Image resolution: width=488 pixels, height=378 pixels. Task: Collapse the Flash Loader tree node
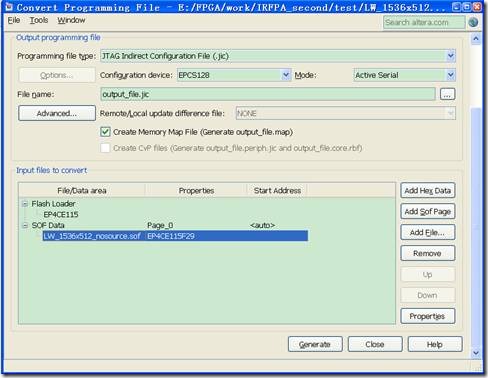(x=25, y=204)
